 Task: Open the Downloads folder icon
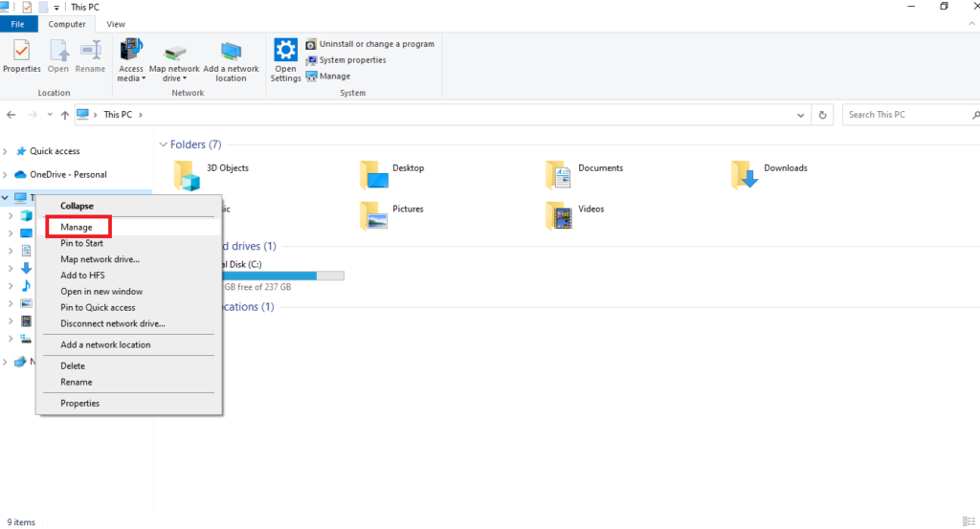(x=745, y=173)
